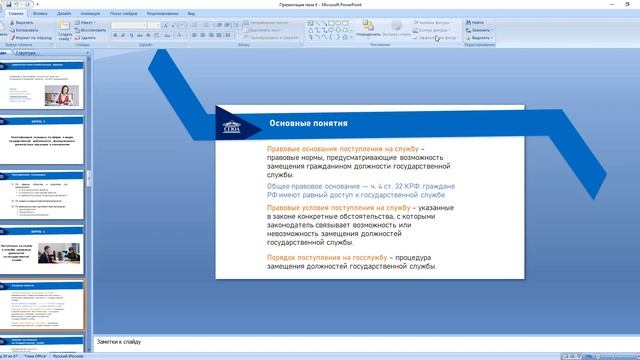
Task: Open the Заменить (Replace) dropdown
Action: pyautogui.click(x=480, y=30)
